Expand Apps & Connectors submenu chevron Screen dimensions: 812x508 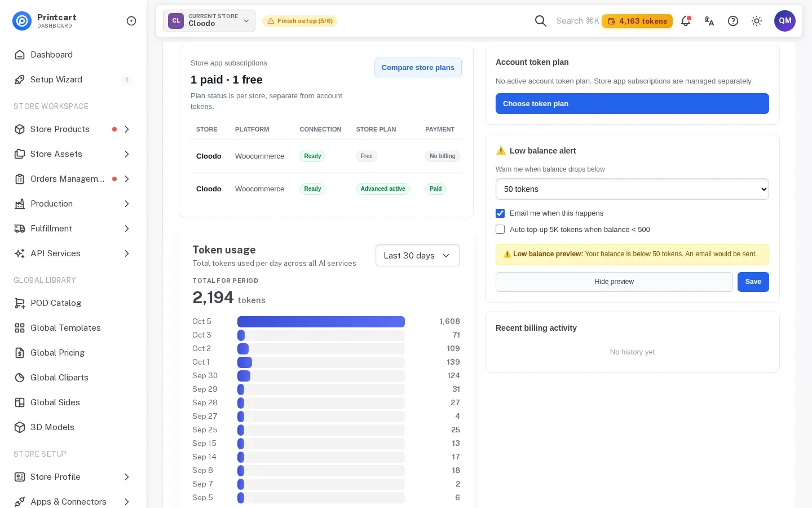(x=127, y=502)
